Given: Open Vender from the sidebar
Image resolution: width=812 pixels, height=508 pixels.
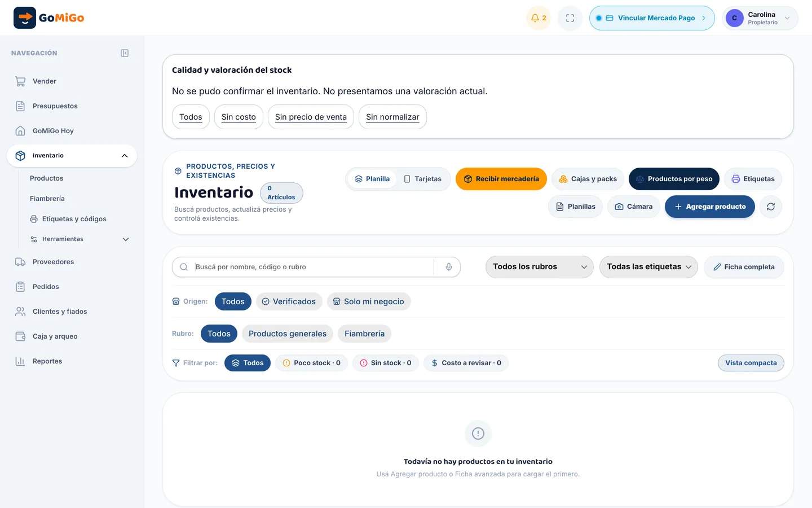Looking at the screenshot, I should (72, 81).
